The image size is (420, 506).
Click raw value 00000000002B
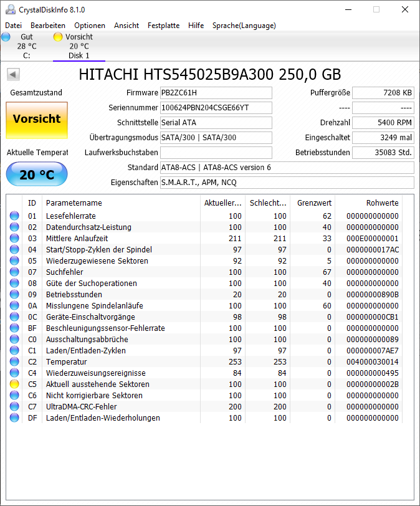373,384
